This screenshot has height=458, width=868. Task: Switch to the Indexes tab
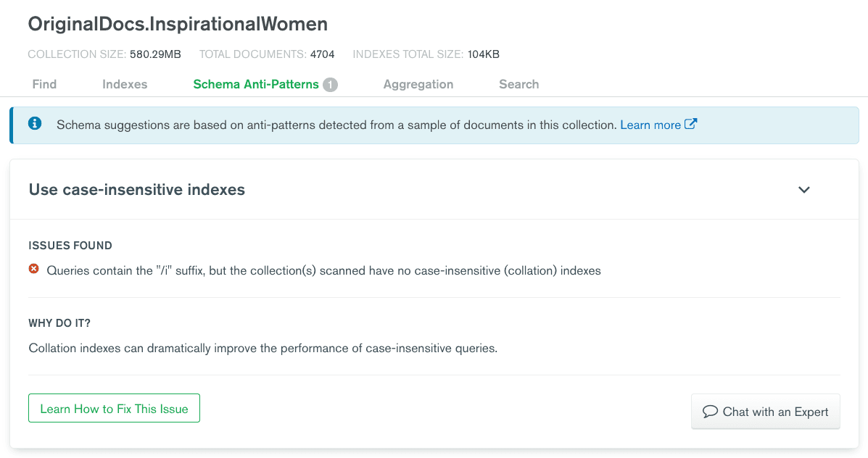coord(125,84)
